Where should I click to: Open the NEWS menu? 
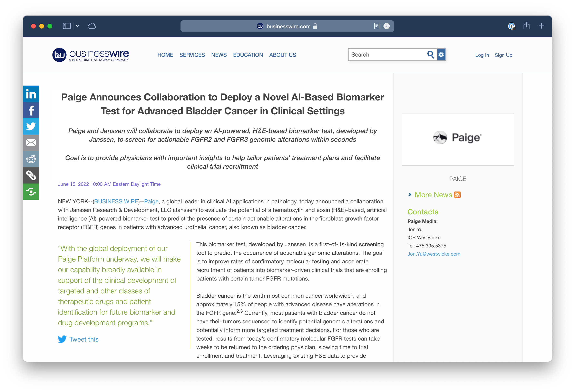point(219,55)
